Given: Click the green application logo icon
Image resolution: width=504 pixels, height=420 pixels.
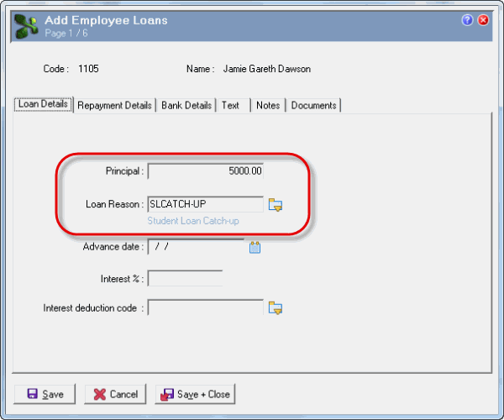Looking at the screenshot, I should point(27,27).
